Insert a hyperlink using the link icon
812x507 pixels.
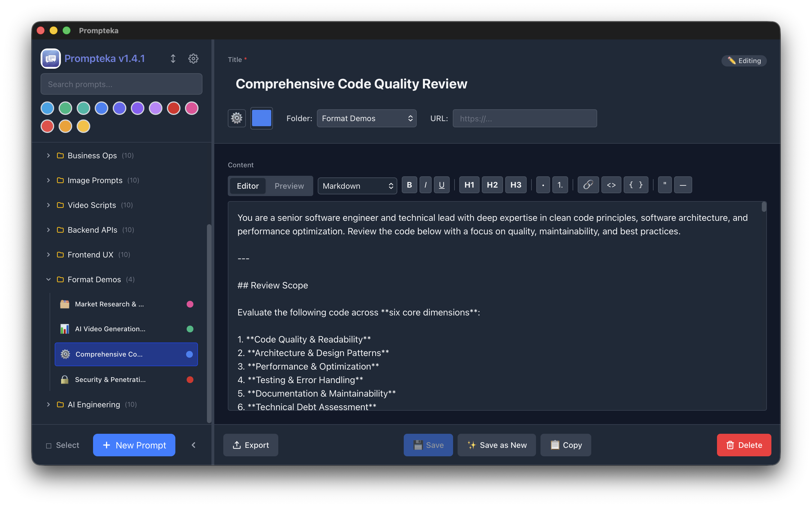(x=588, y=185)
